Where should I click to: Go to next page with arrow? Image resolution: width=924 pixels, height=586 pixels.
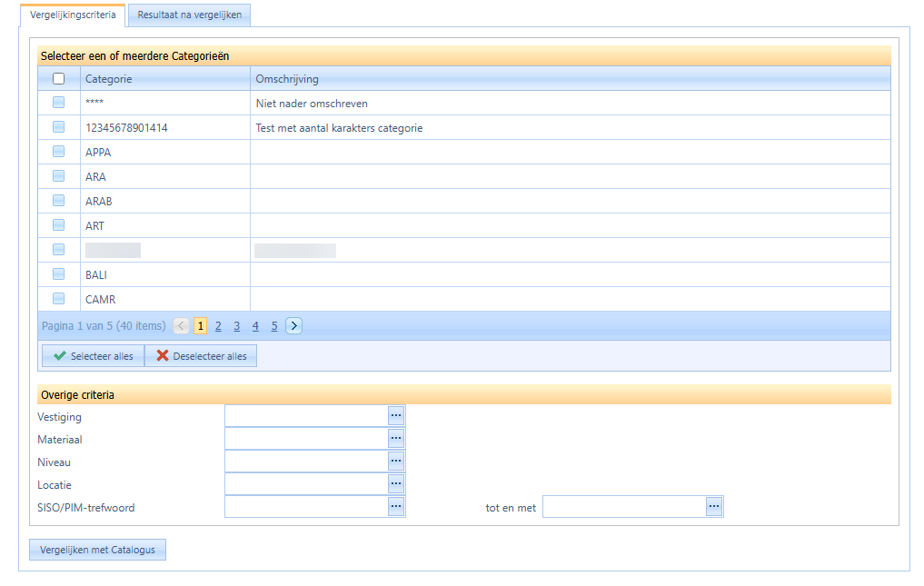point(293,326)
